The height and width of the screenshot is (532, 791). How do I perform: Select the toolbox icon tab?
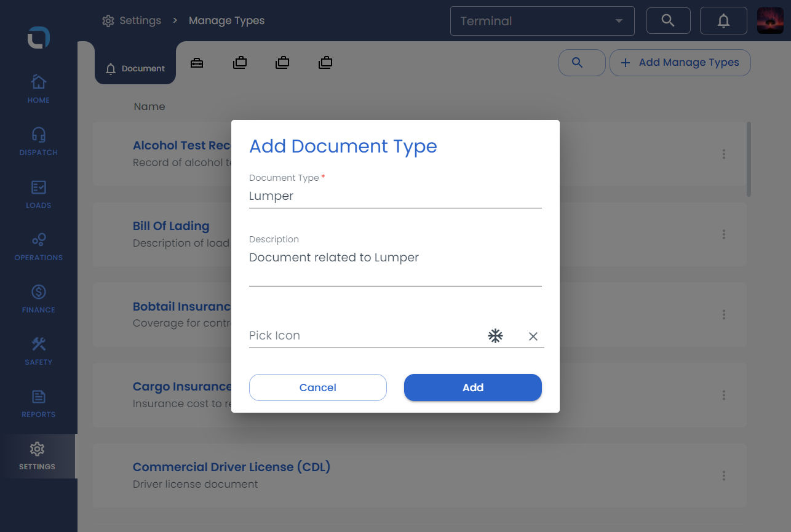click(x=197, y=63)
